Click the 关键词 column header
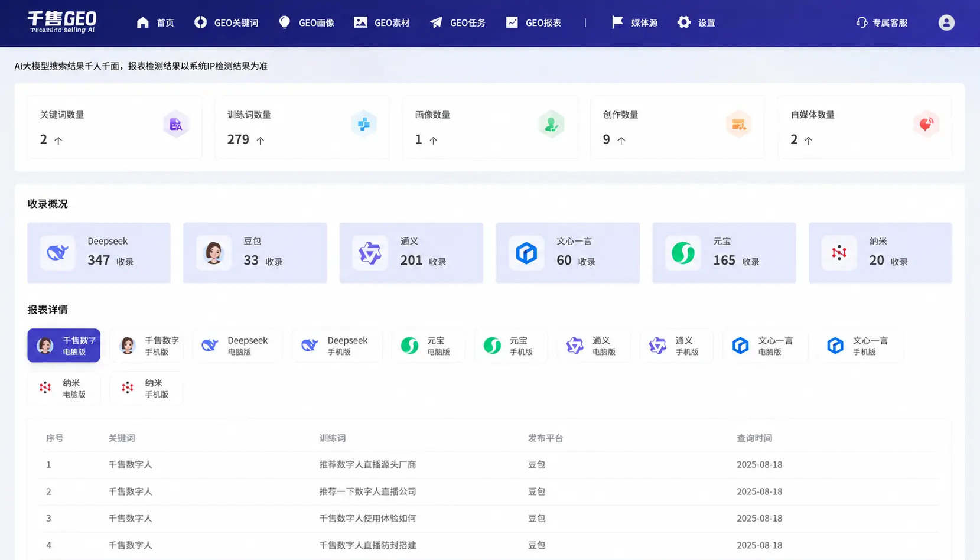 [x=122, y=438]
